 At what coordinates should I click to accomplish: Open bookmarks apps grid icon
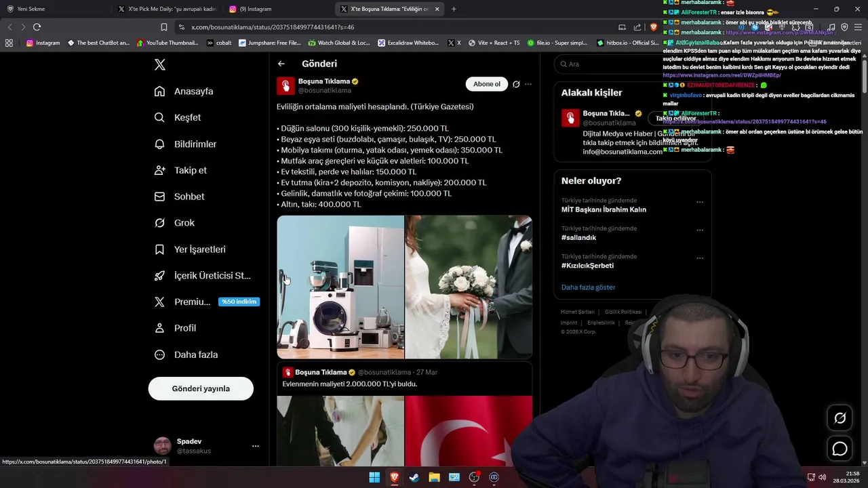(x=9, y=43)
